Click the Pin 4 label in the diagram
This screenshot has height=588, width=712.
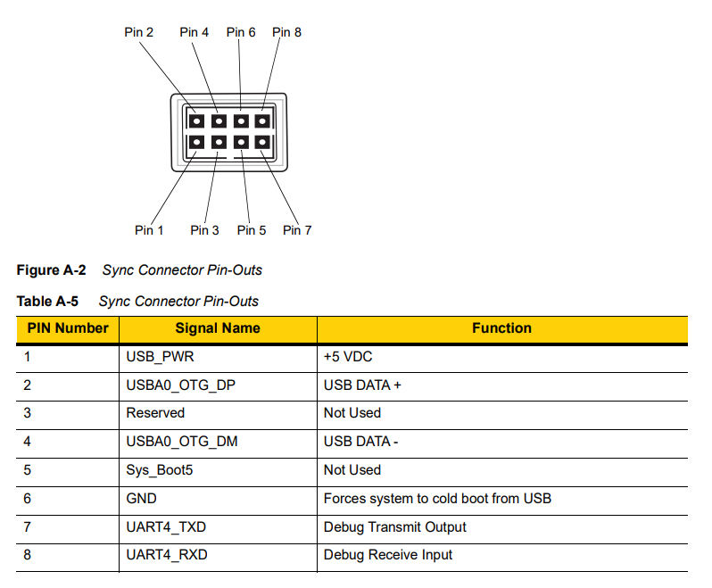pyautogui.click(x=194, y=32)
